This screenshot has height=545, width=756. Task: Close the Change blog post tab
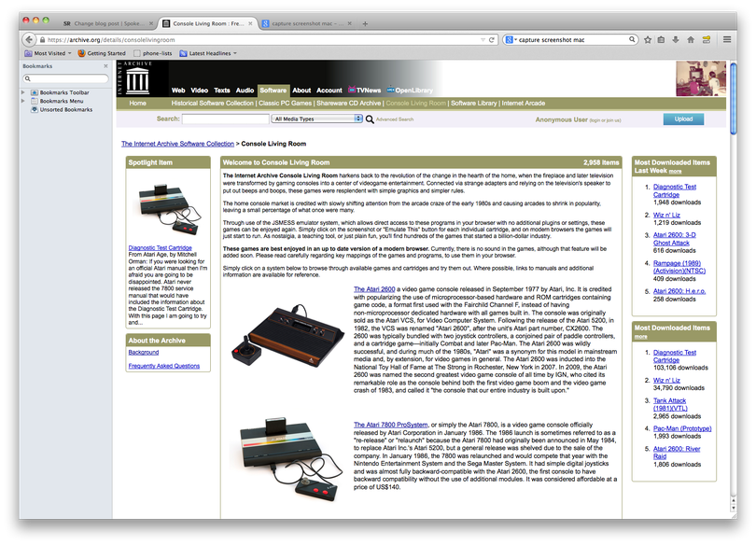point(151,23)
